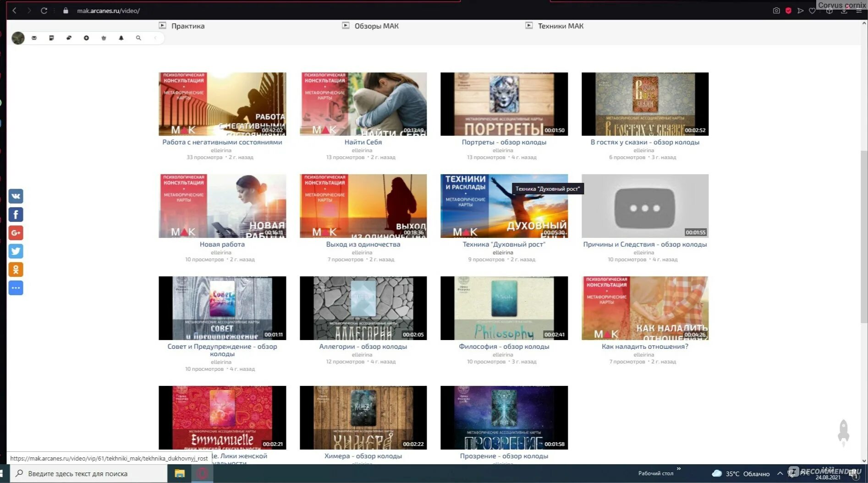Open the Аллегории - обзор колоды link
868x483 pixels.
(x=363, y=346)
